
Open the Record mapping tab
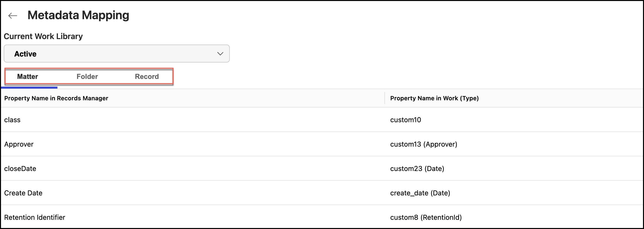point(147,77)
